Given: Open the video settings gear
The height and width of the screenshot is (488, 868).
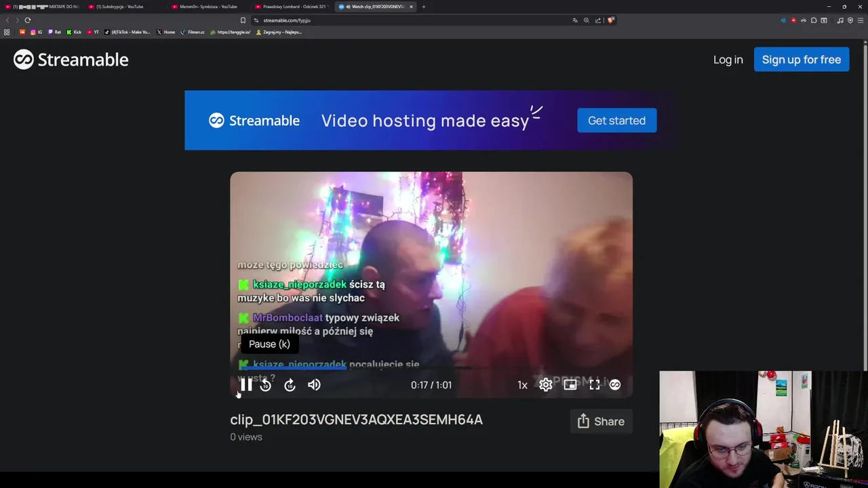Looking at the screenshot, I should click(546, 385).
